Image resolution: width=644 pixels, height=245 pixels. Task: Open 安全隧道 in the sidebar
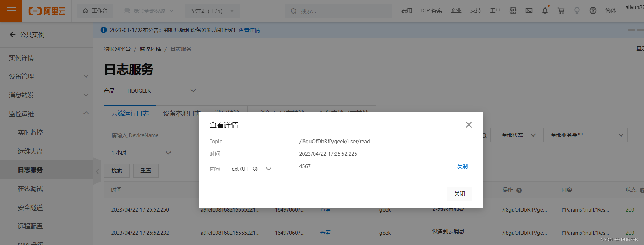(x=30, y=207)
